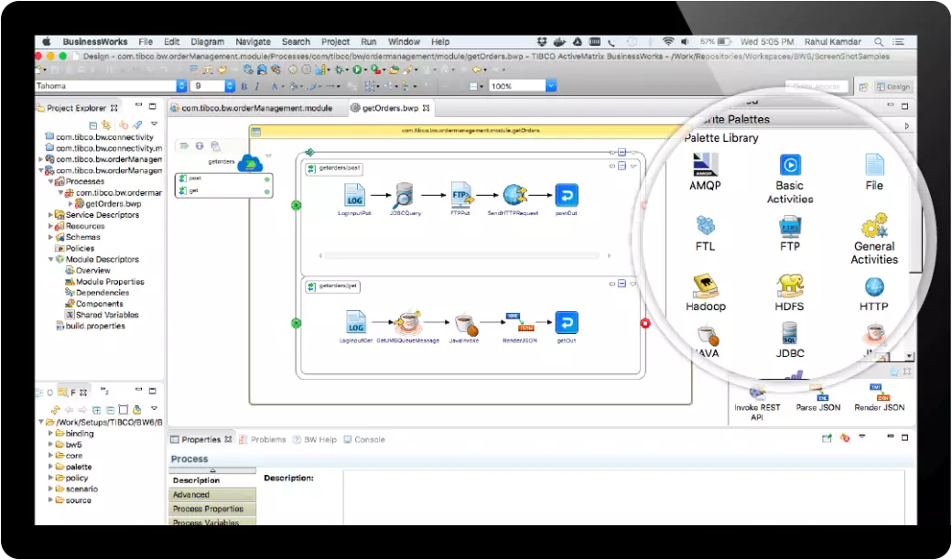Click the green Run toolbar button
952x560 pixels.
358,70
